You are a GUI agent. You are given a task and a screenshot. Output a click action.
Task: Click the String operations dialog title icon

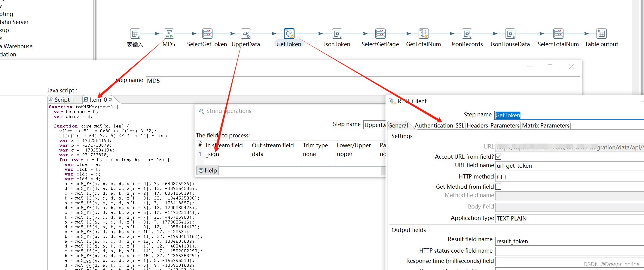click(x=202, y=111)
